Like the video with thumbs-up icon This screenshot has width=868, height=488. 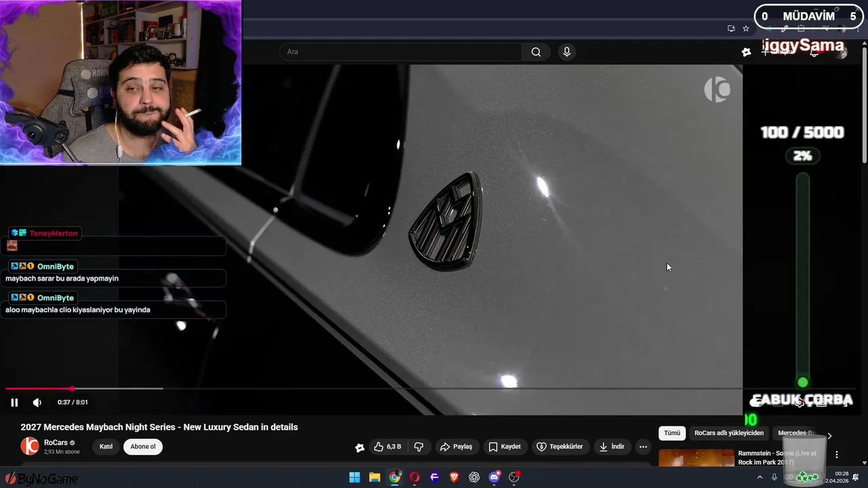pos(388,447)
